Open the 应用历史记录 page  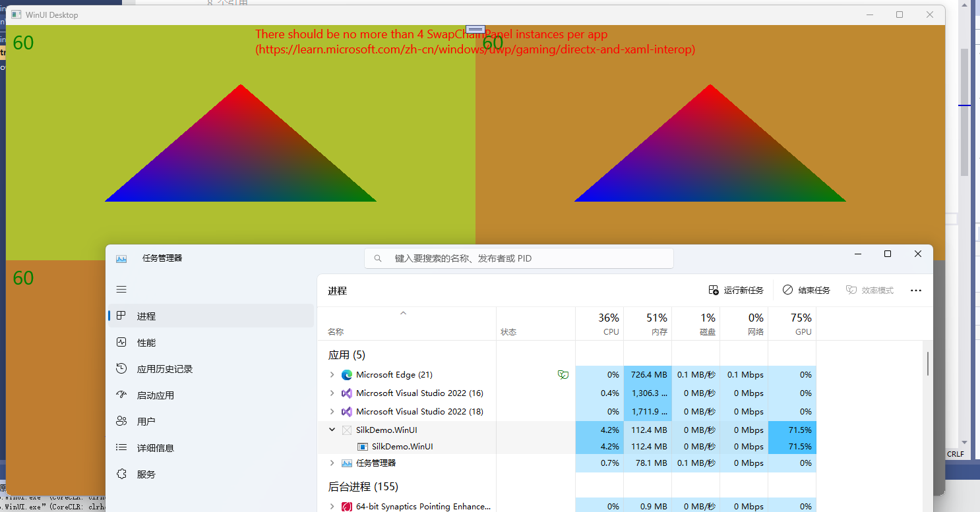point(211,369)
